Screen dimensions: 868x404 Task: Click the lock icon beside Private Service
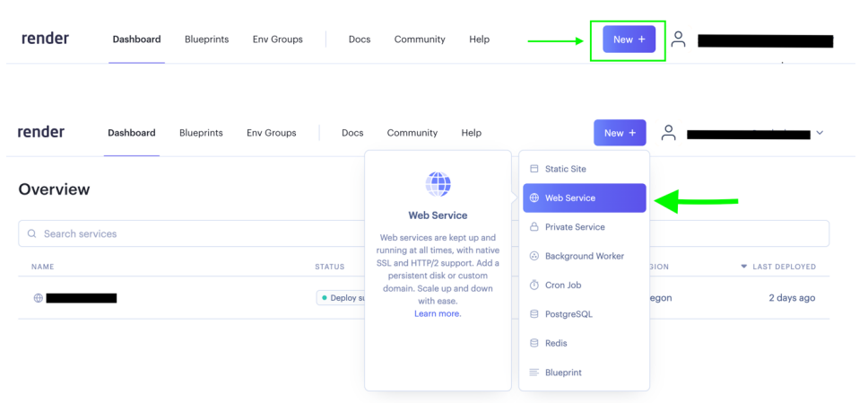pyautogui.click(x=534, y=226)
